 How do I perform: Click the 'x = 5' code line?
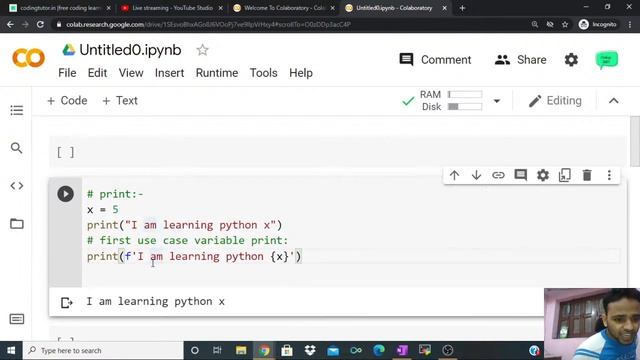coord(102,209)
